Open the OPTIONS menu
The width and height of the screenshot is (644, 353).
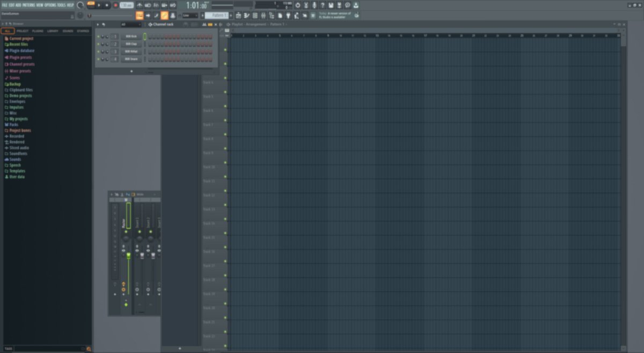[50, 5]
